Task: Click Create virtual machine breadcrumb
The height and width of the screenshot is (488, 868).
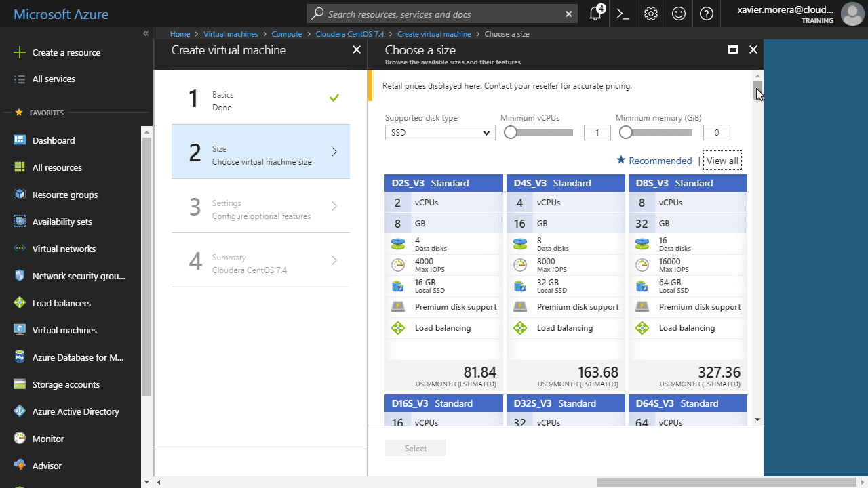Action: click(434, 34)
